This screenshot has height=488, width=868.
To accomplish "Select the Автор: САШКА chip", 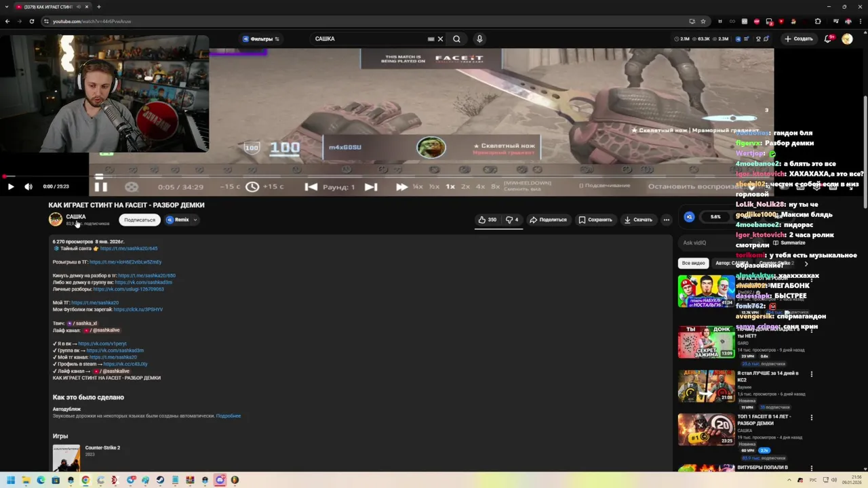I will click(732, 263).
